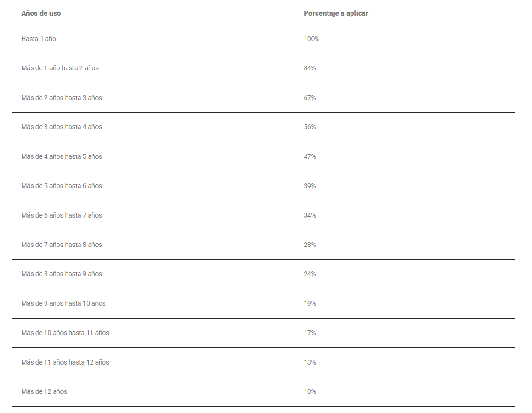Viewport: 532px width, 413px height.
Task: Click the 19% percentage cell
Action: tap(309, 303)
